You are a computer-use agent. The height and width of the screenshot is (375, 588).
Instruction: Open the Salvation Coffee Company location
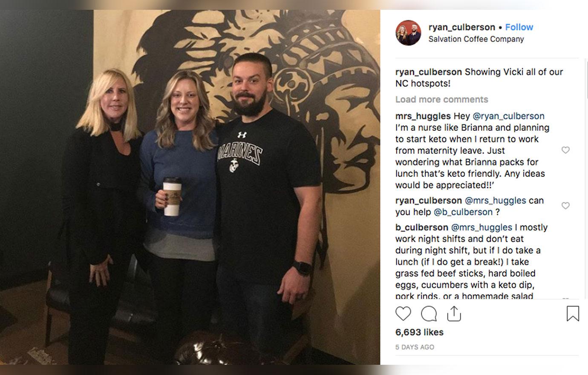pos(476,39)
